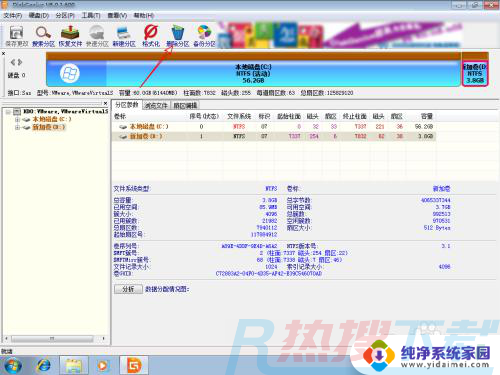Select new volume (D:) row in partition table

(274, 136)
